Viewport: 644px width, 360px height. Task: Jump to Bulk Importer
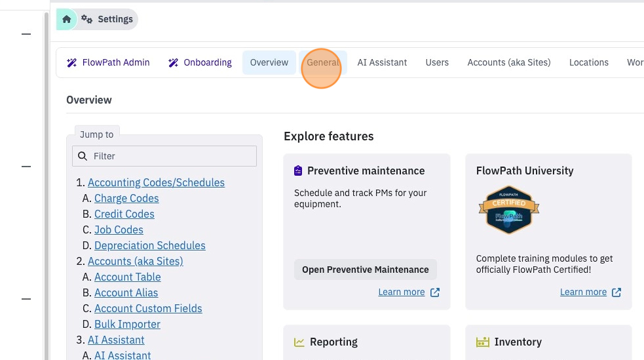tap(127, 324)
